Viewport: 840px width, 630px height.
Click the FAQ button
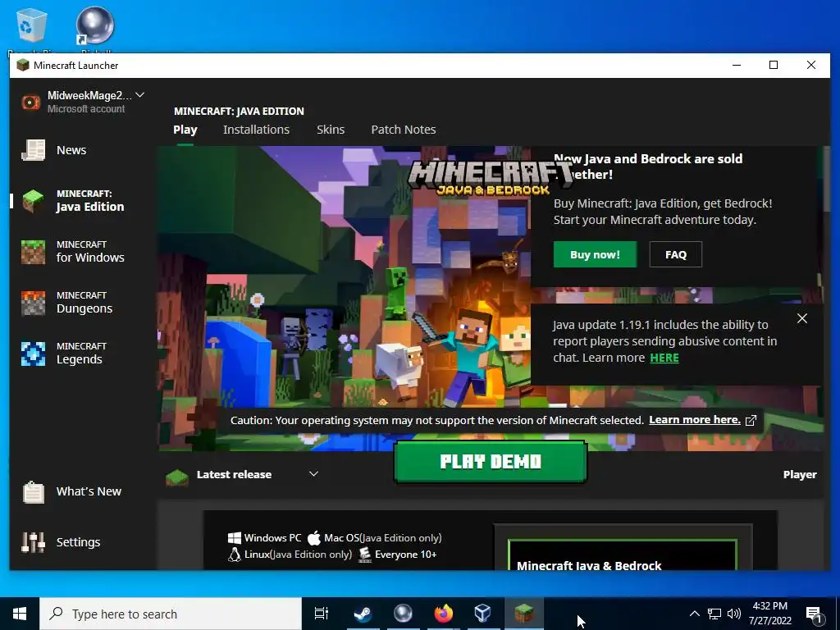tap(676, 254)
